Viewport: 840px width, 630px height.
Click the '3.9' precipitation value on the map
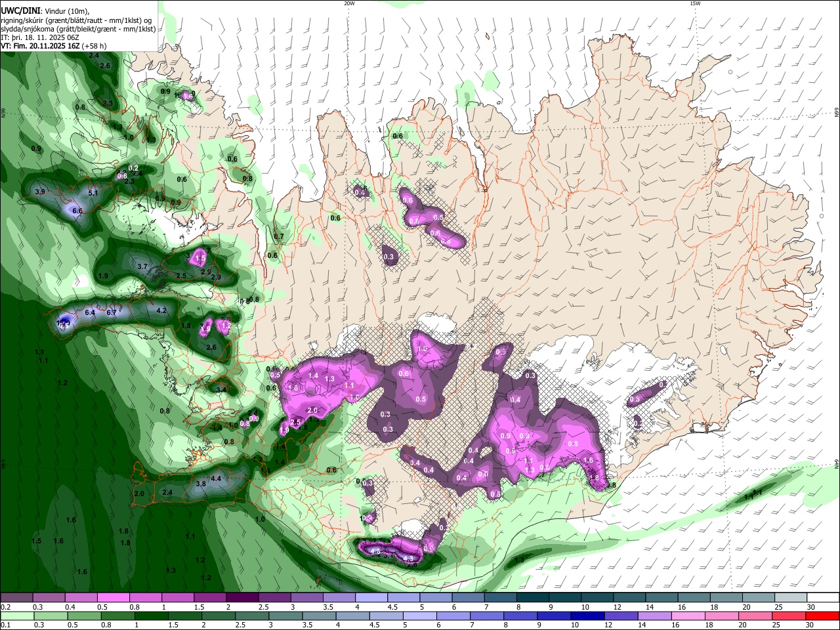(40, 192)
